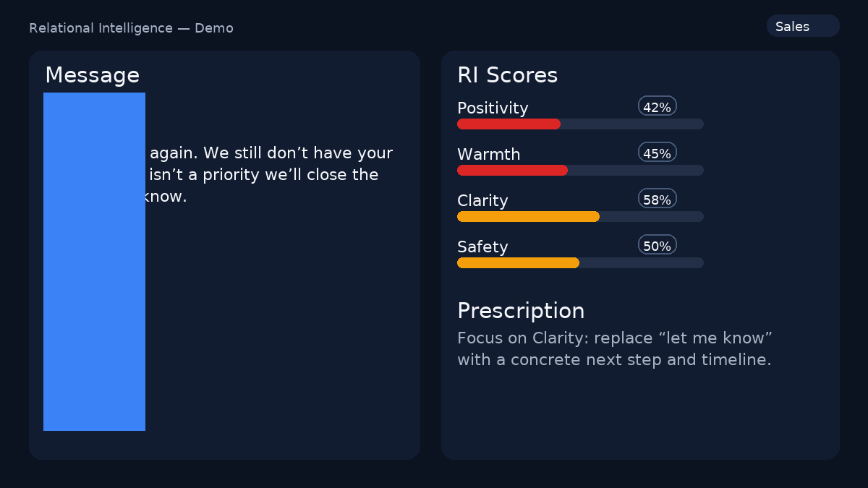
Task: Click the RI Scores heading
Action: click(x=506, y=75)
